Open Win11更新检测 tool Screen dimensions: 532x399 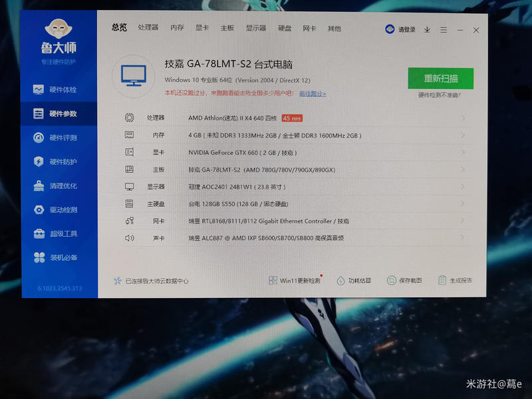294,281
